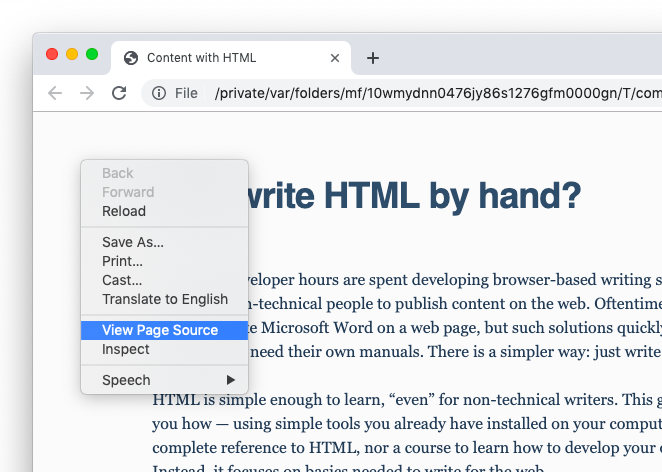Choose Save As... from the context menu
The height and width of the screenshot is (472, 662).
pos(165,242)
